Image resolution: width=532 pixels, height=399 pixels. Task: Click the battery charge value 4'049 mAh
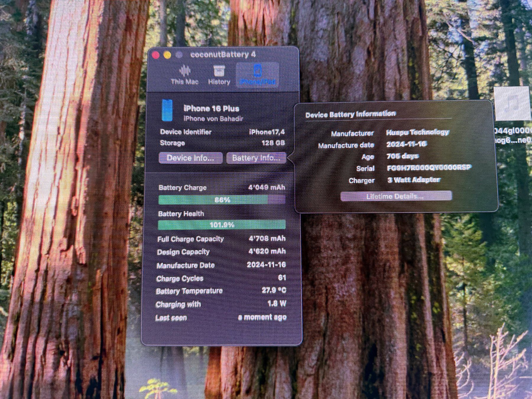pyautogui.click(x=267, y=187)
